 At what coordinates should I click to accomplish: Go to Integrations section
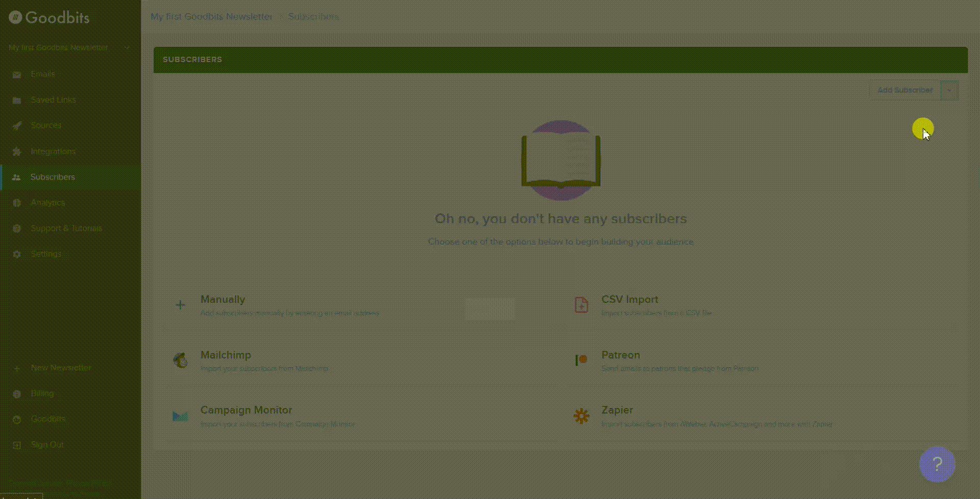(x=53, y=152)
